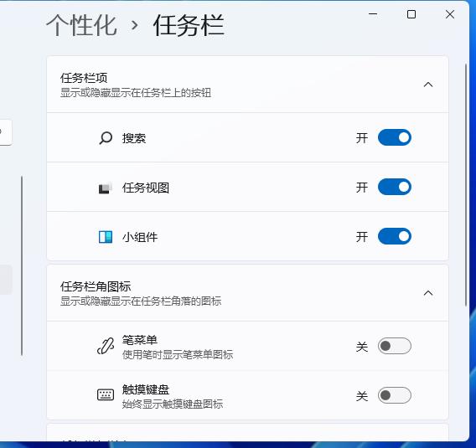Screen dimensions: 476x448
Task: Click the 任务栏 breadcrumb title
Action: tap(189, 25)
